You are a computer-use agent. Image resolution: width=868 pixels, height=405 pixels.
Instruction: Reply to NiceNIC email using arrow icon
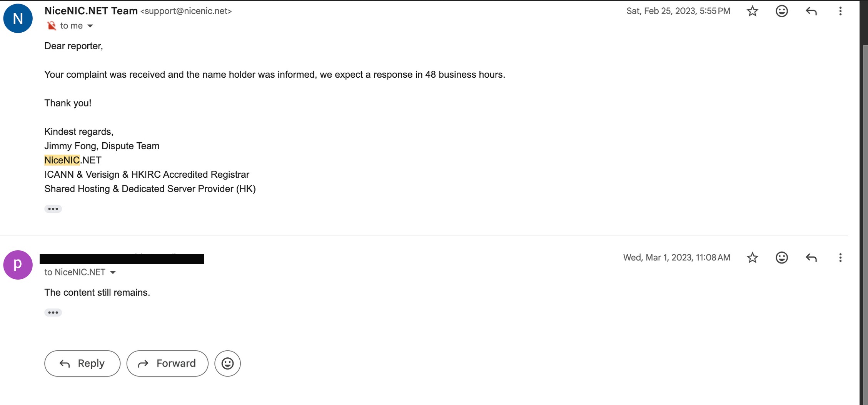[x=811, y=11]
